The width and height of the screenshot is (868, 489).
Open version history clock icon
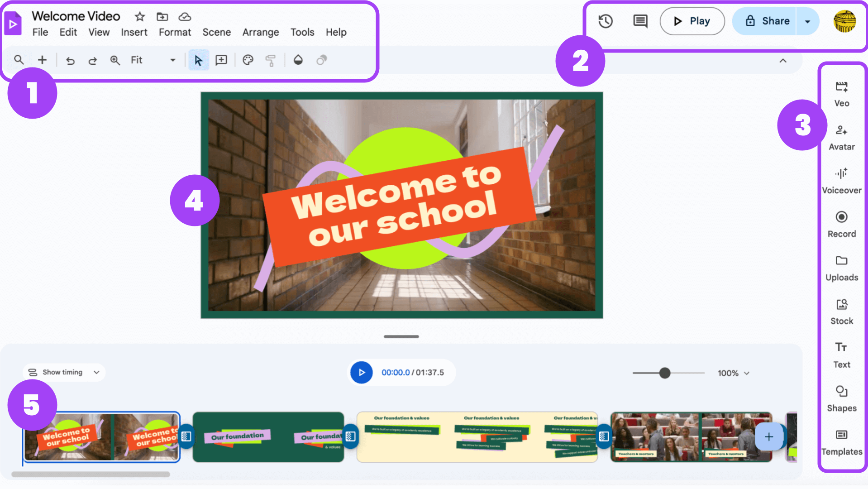605,21
